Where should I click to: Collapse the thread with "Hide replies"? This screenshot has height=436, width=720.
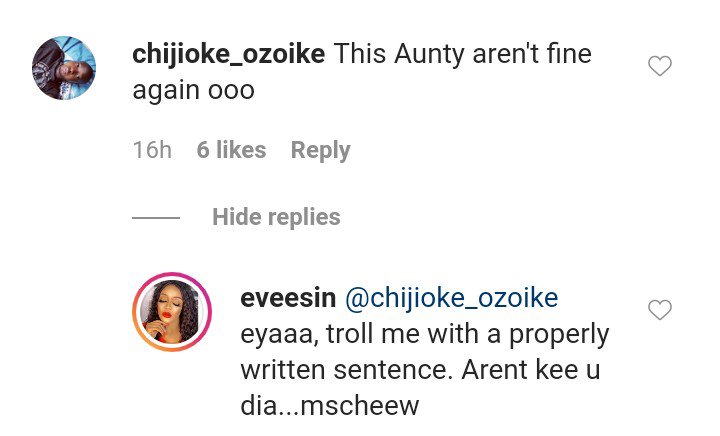pyautogui.click(x=276, y=217)
